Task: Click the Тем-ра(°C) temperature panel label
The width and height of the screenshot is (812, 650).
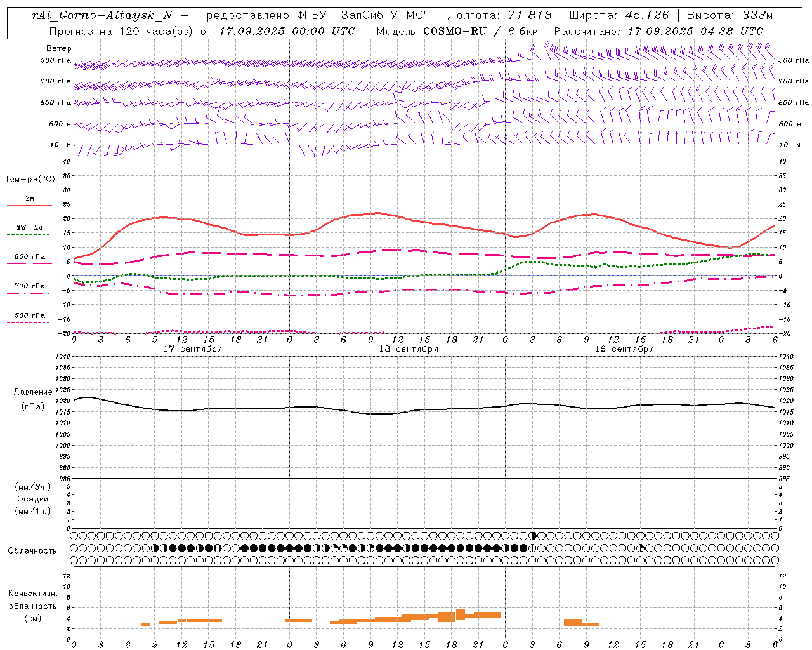Action: [30, 180]
